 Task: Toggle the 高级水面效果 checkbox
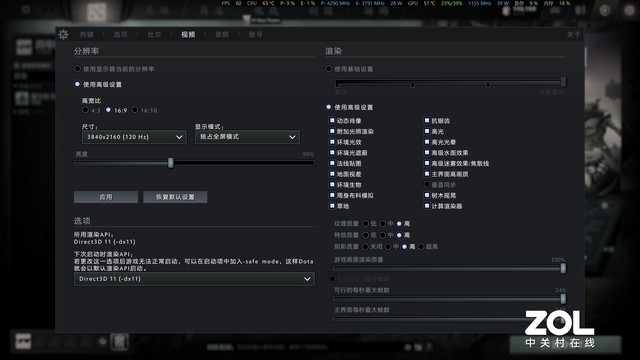coord(427,152)
